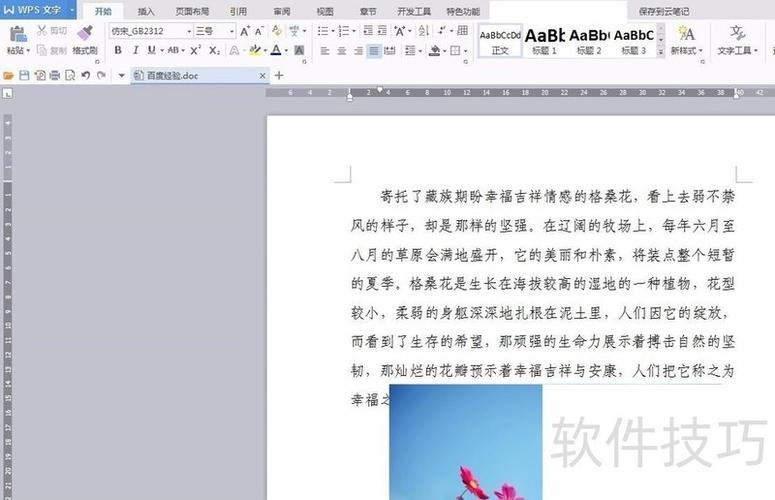Screen dimensions: 775x500
Task: Increase font size with A+ icon
Action: tap(245, 31)
